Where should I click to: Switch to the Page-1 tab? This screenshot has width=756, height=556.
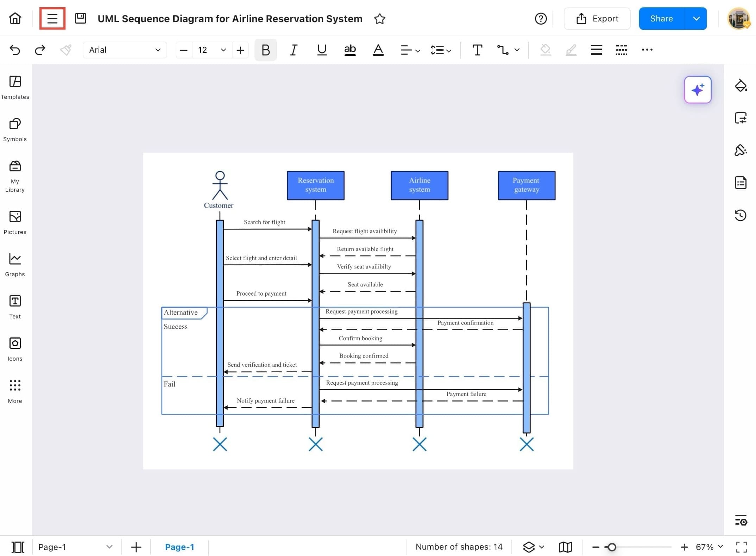(x=179, y=547)
